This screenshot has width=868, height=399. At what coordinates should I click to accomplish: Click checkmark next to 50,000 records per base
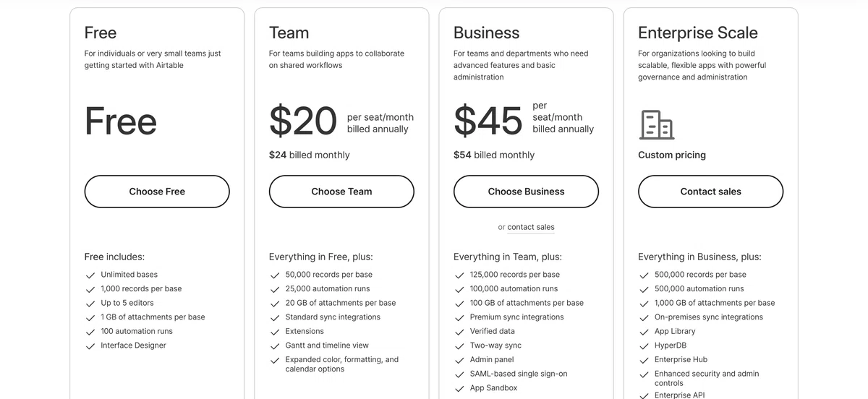point(275,275)
